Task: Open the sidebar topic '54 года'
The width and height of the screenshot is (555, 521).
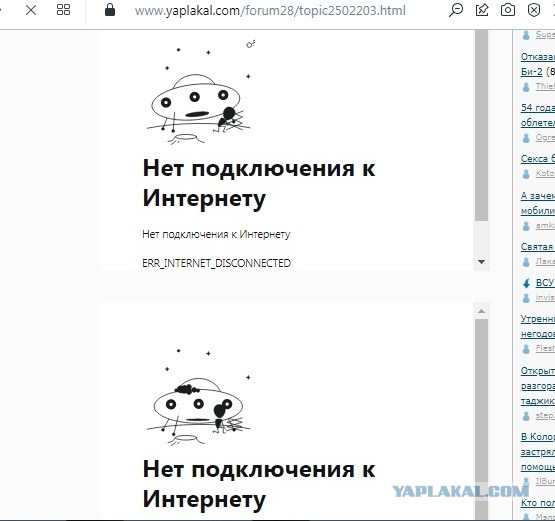Action: click(x=538, y=108)
